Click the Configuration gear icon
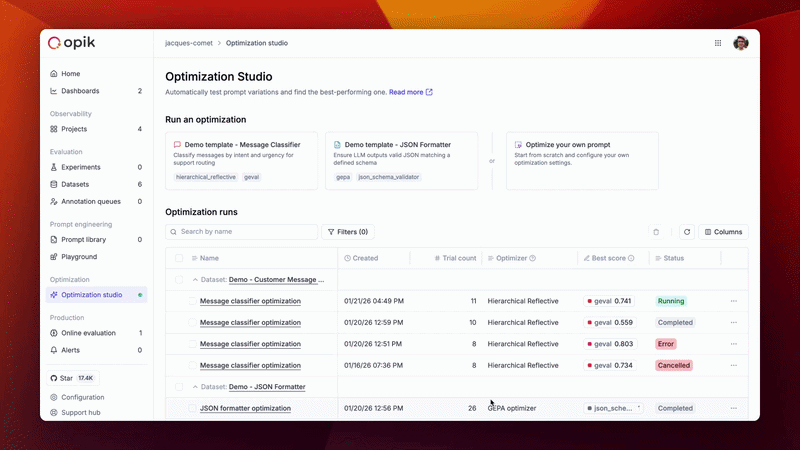 54,397
